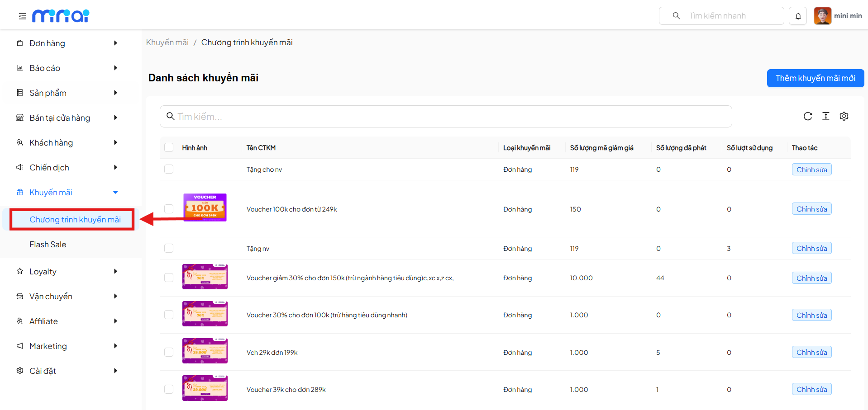Check the box for Voucher 100k cho đơn từ 249k

tap(169, 209)
